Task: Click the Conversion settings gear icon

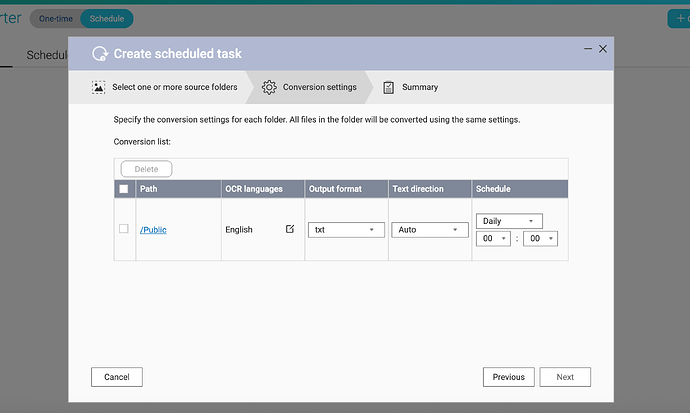Action: (269, 87)
